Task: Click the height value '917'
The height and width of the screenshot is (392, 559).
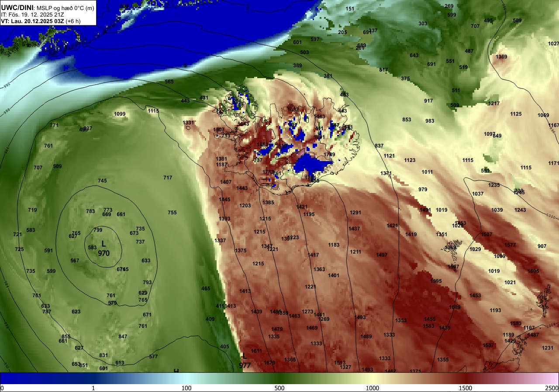Action: (428, 101)
